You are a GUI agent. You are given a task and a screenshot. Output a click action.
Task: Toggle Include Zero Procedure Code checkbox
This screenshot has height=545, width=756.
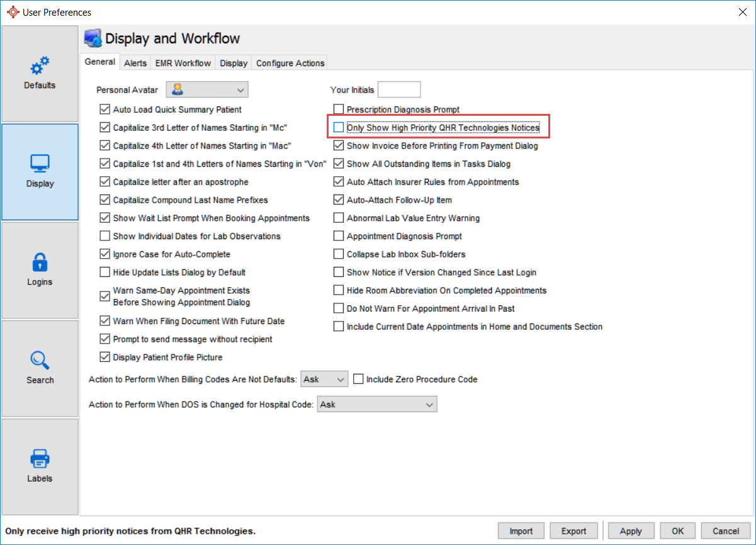click(359, 379)
